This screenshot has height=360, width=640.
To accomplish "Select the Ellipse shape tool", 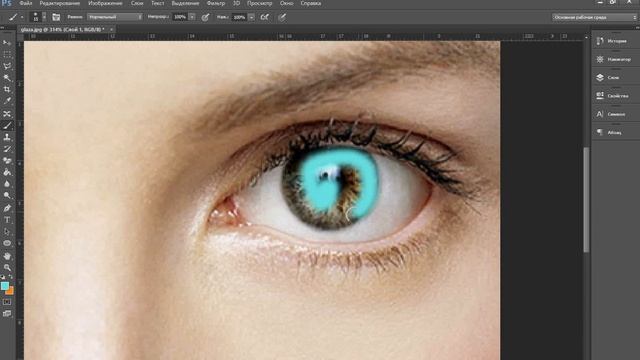I will coord(7,244).
